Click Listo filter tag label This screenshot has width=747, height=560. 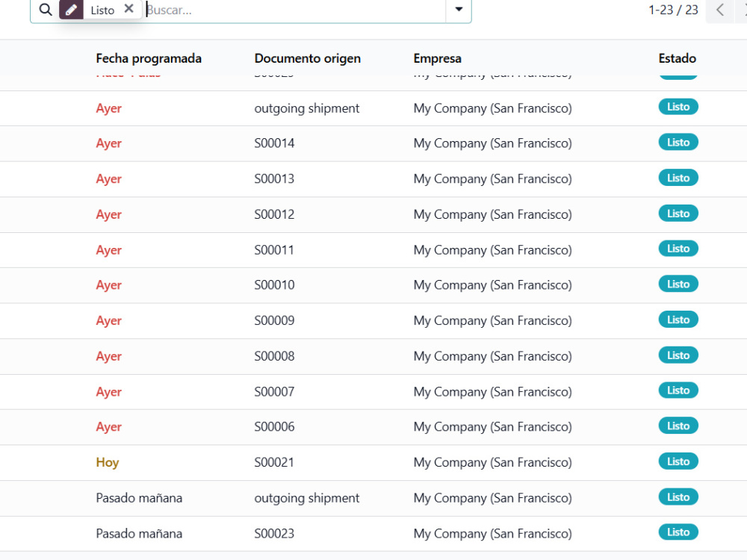point(102,10)
